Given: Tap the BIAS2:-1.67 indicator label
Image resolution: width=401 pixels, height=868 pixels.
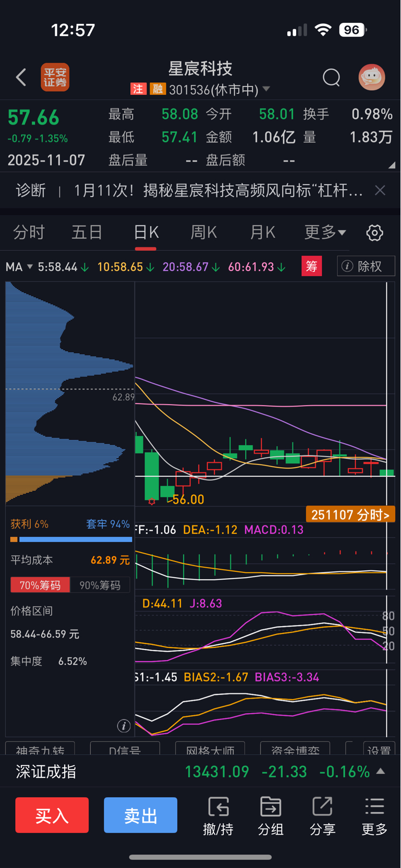Looking at the screenshot, I should pyautogui.click(x=216, y=677).
